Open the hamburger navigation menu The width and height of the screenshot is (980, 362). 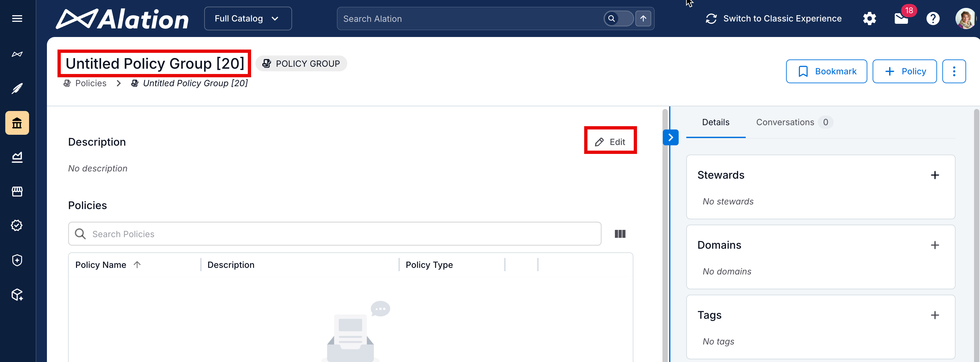[17, 18]
